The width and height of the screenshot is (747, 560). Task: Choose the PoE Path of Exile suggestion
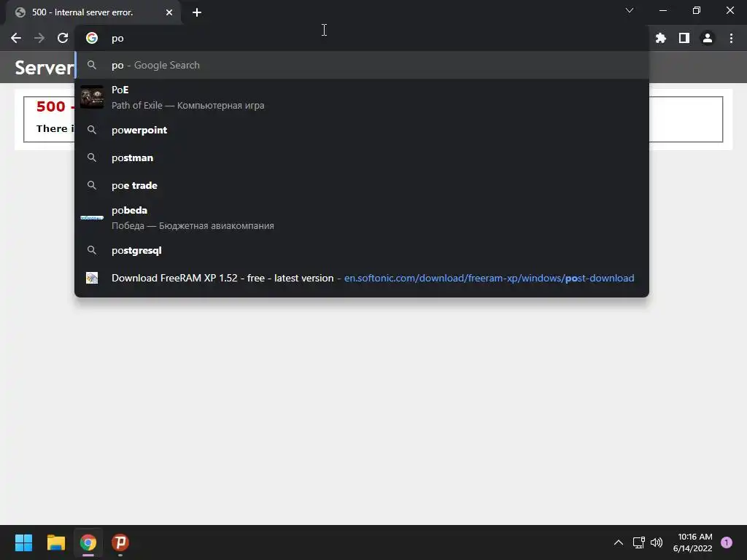[362, 97]
